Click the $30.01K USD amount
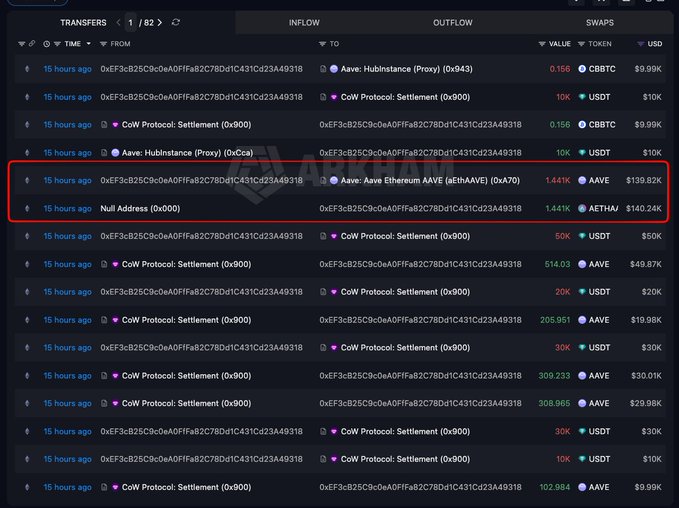Screen dimensions: 679x508 click(646, 375)
